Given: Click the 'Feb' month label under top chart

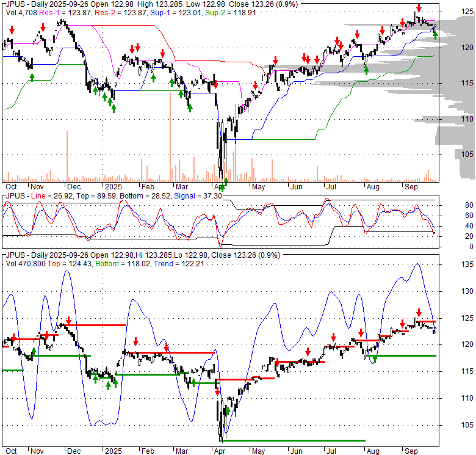Looking at the screenshot, I should pos(148,187).
